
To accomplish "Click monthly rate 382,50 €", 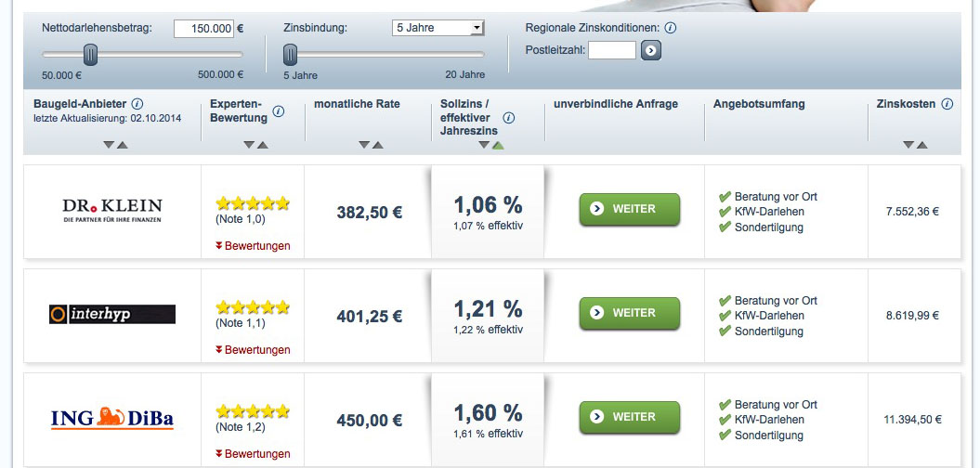I will point(370,213).
